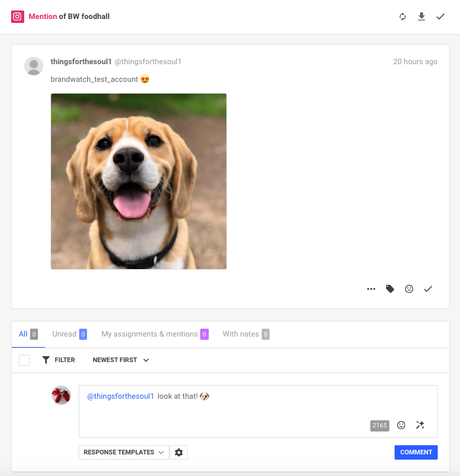The height and width of the screenshot is (476, 460).
Task: Set sentiment with the face icon on post
Action: pos(409,289)
